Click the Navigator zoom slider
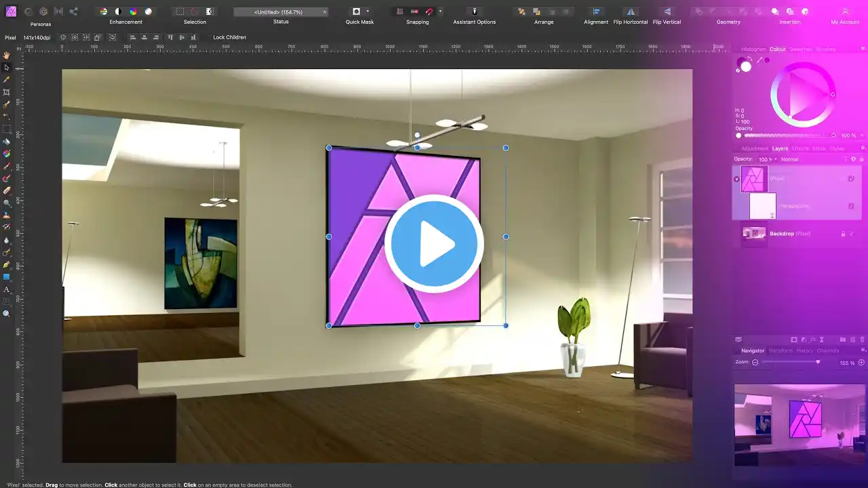 click(791, 362)
